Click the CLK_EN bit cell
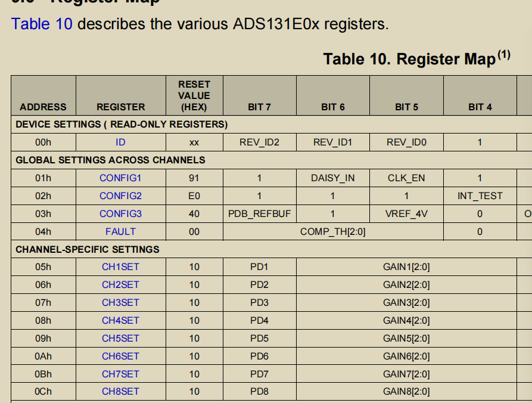532x403 pixels. pos(406,178)
